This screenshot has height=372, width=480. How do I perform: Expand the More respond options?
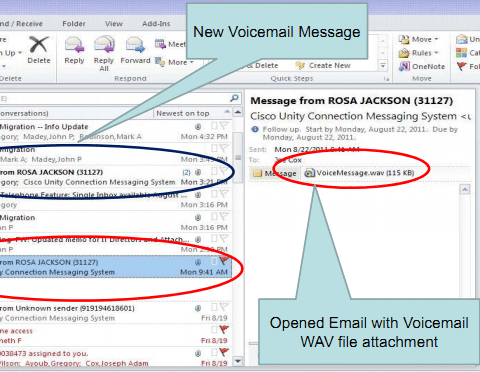point(174,62)
